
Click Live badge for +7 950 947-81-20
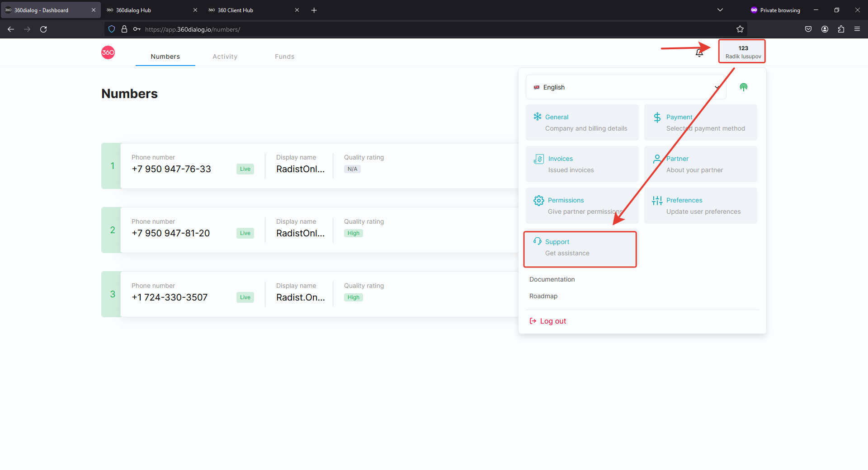[x=245, y=233]
